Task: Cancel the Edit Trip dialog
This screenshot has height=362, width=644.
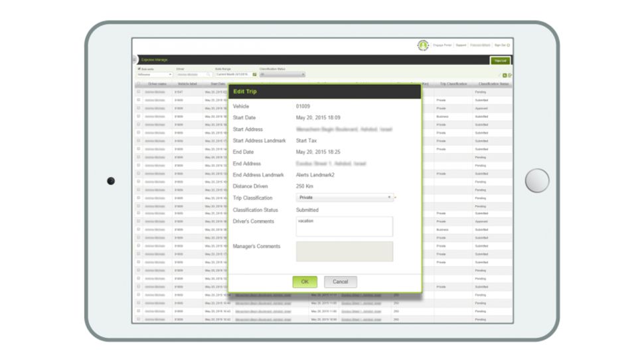Action: pos(340,282)
